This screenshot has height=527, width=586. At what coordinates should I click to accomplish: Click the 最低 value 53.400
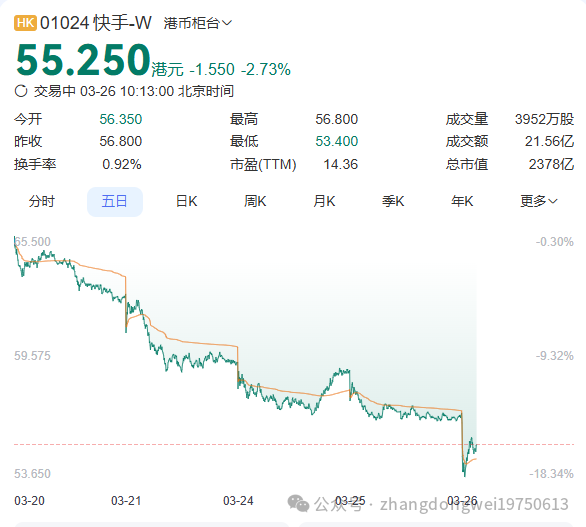pyautogui.click(x=336, y=141)
